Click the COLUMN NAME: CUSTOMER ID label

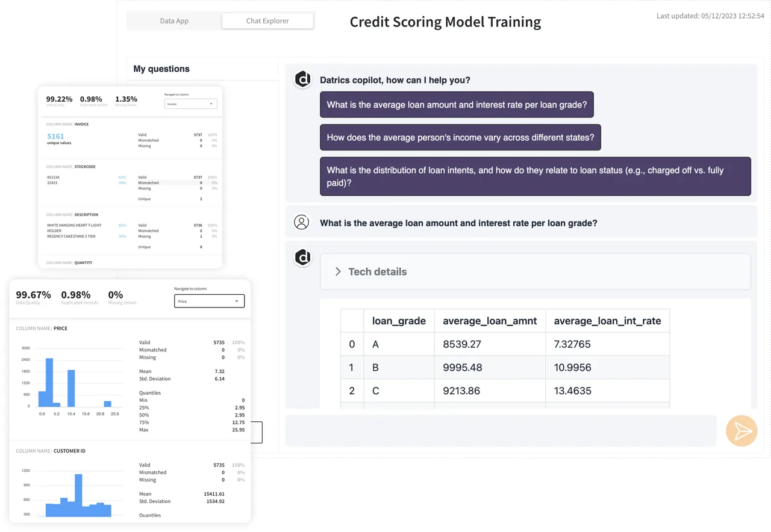pyautogui.click(x=51, y=451)
